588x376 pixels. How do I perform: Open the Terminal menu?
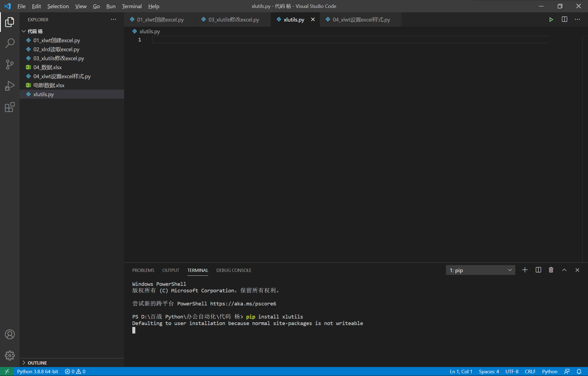pos(132,6)
